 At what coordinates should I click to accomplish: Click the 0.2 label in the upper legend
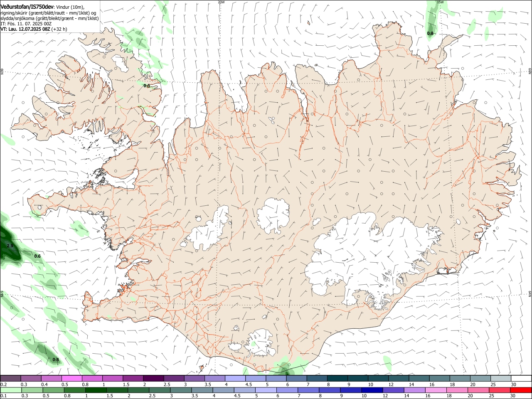(x=4, y=384)
